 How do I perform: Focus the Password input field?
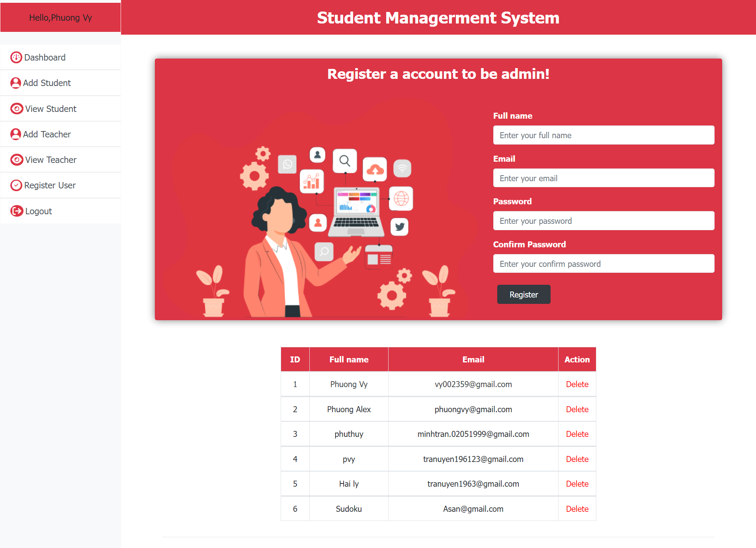[604, 221]
